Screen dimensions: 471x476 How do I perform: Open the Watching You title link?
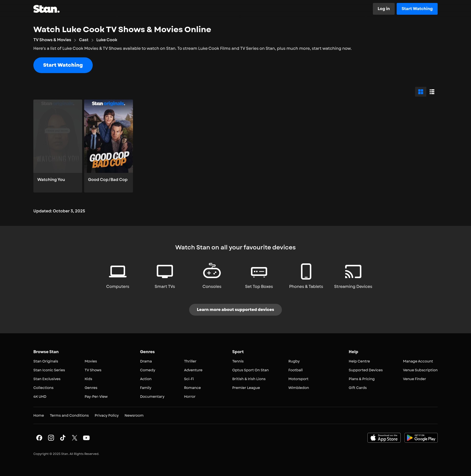[51, 180]
